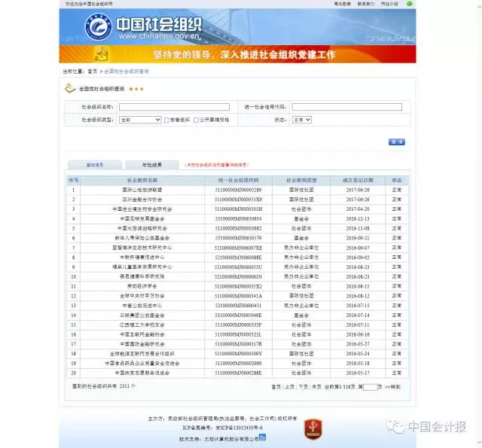This screenshot has height=448, width=482.
Task: Click the >>转到 jump link
Action: click(392, 387)
